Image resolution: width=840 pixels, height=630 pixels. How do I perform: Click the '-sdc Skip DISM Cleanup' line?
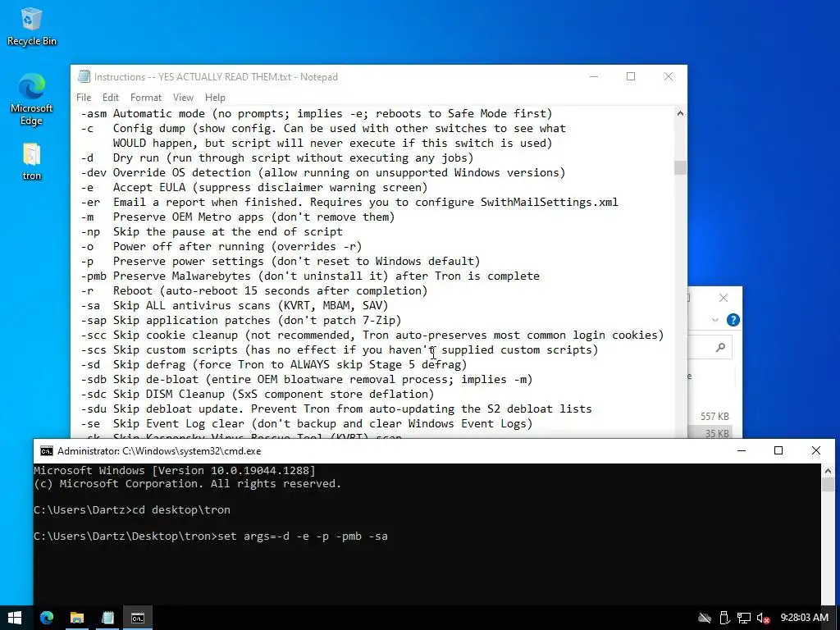tap(257, 395)
